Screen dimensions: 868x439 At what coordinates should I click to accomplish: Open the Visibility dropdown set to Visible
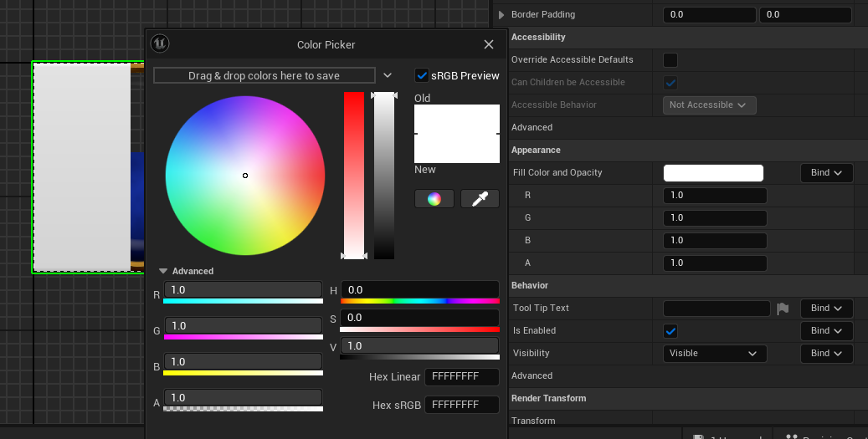coord(715,354)
